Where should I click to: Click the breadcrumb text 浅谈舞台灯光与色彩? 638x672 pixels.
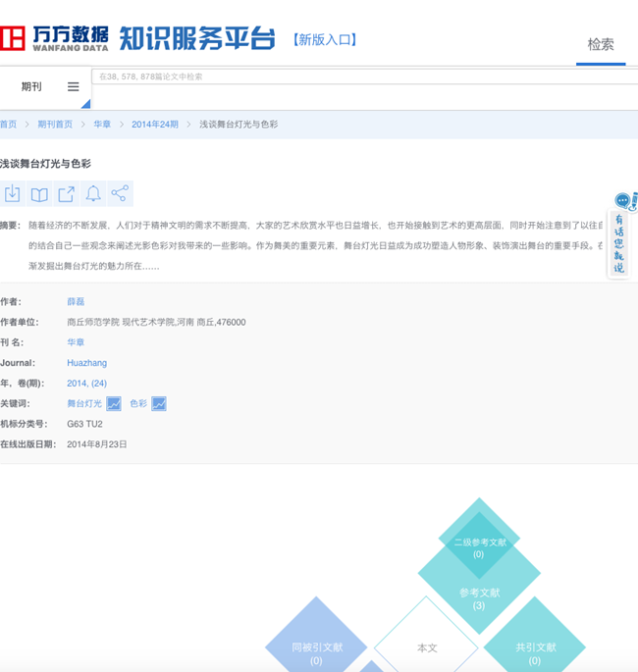coord(239,125)
